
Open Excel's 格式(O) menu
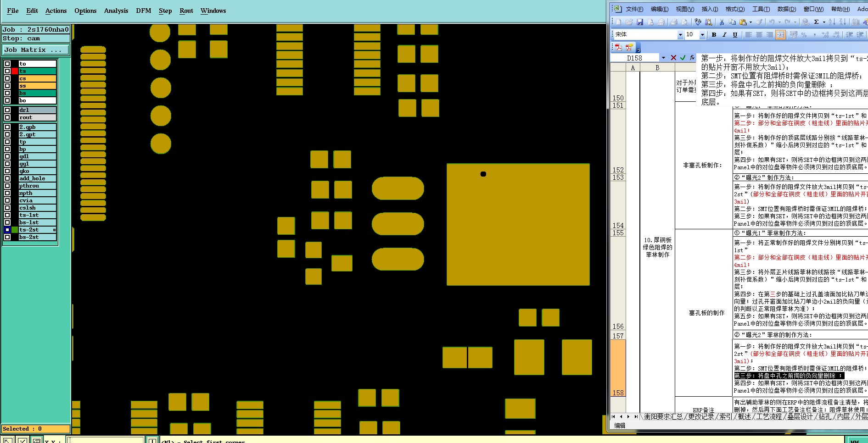[735, 9]
